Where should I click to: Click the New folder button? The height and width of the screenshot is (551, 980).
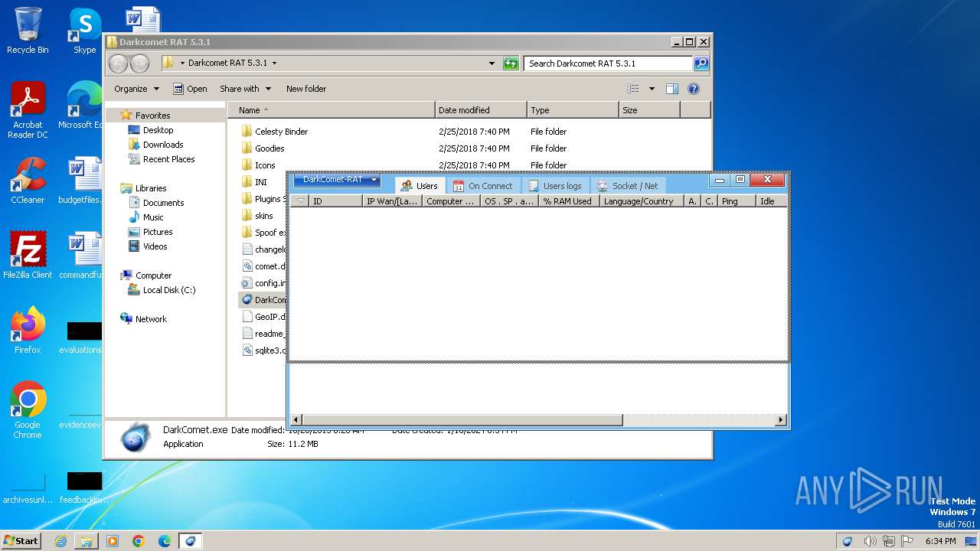(306, 89)
